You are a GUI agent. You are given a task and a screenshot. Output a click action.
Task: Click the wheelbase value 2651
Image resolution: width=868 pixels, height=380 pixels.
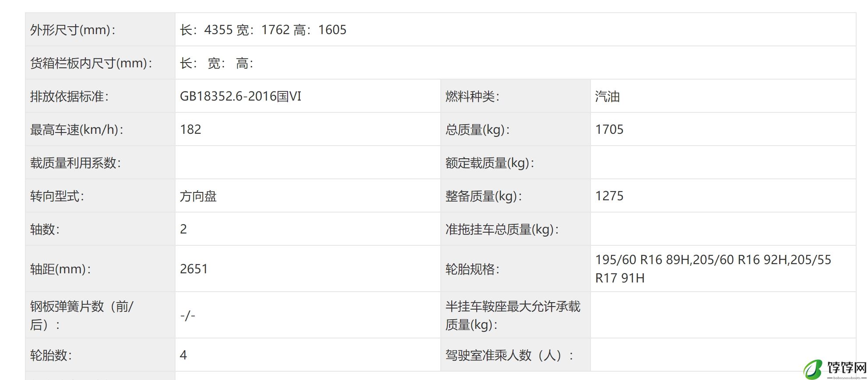pyautogui.click(x=193, y=268)
